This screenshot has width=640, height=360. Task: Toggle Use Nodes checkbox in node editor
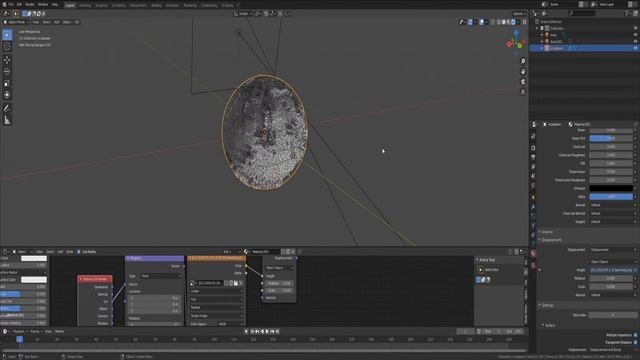click(79, 252)
